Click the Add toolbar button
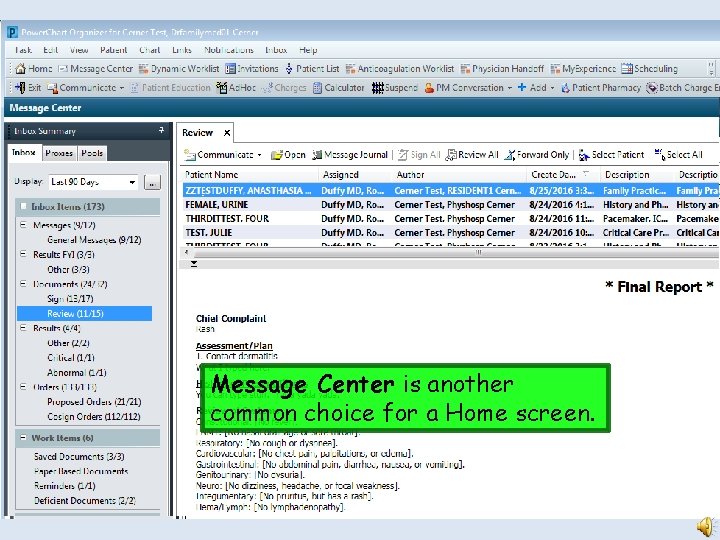The image size is (720, 540). 532,88
